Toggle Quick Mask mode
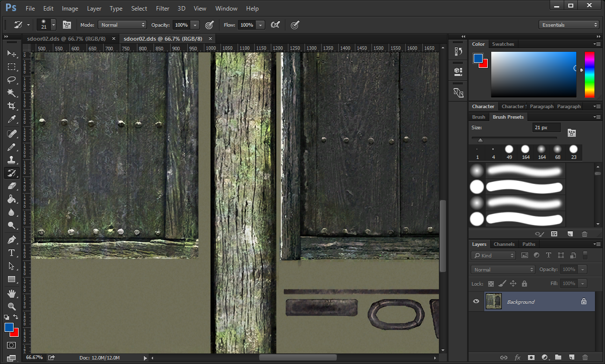 coord(12,345)
